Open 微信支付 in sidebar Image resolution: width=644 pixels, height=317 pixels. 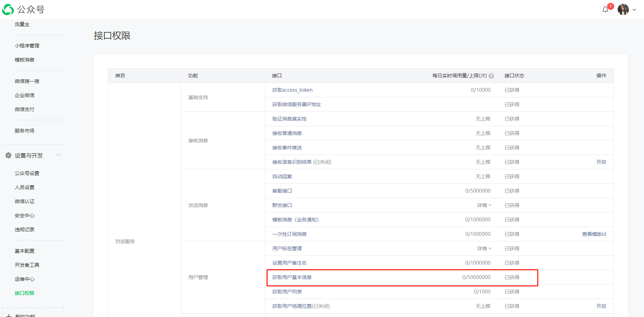click(25, 109)
